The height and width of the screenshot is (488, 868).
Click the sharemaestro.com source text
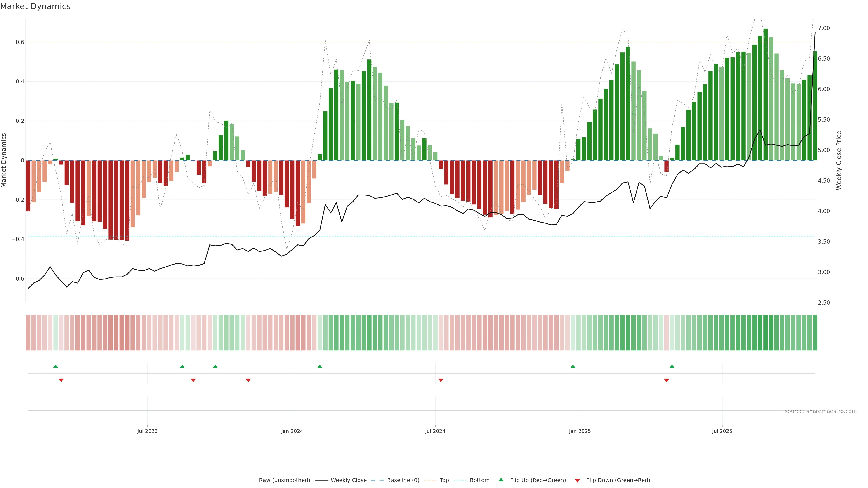821,411
